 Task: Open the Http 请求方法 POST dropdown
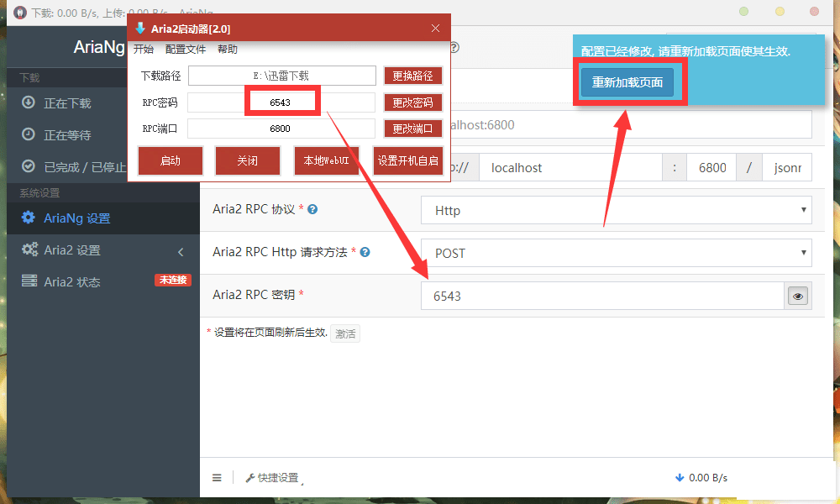tap(616, 253)
